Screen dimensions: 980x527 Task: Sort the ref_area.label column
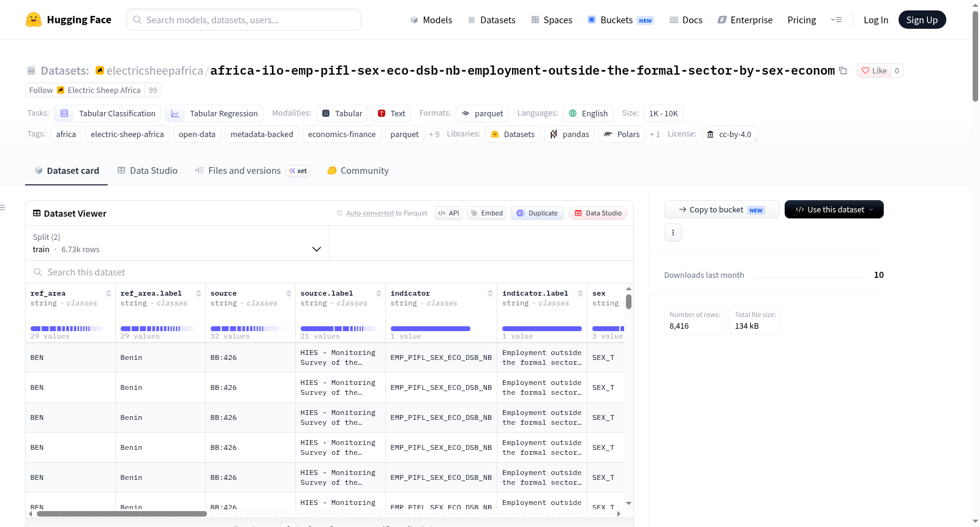pos(198,293)
